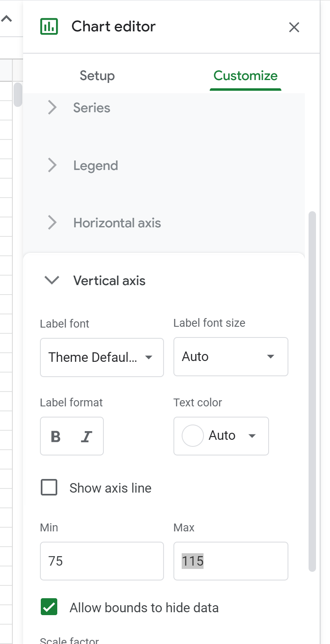Click the Chart editor panel scrollbar
The image size is (330, 644).
click(x=312, y=391)
